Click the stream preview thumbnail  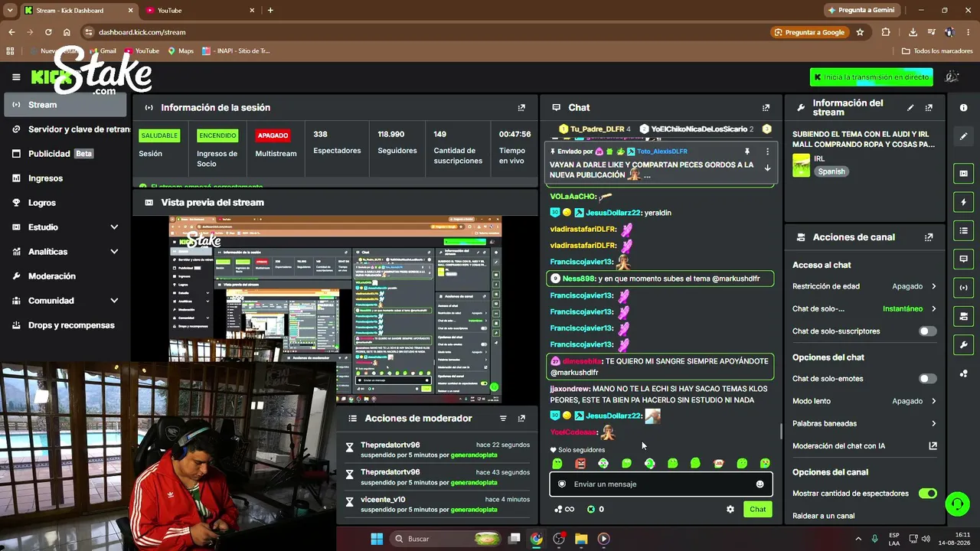[335, 309]
